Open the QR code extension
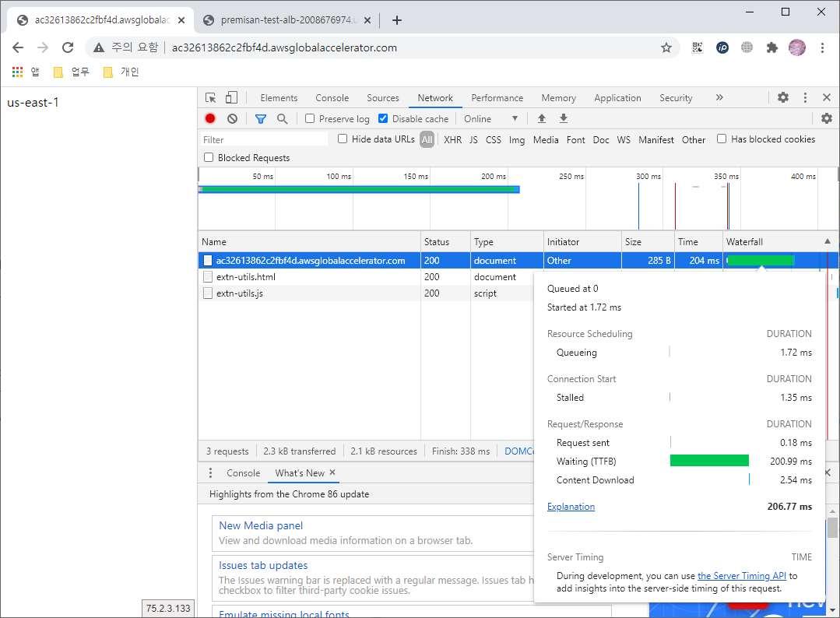The image size is (840, 618). (697, 47)
